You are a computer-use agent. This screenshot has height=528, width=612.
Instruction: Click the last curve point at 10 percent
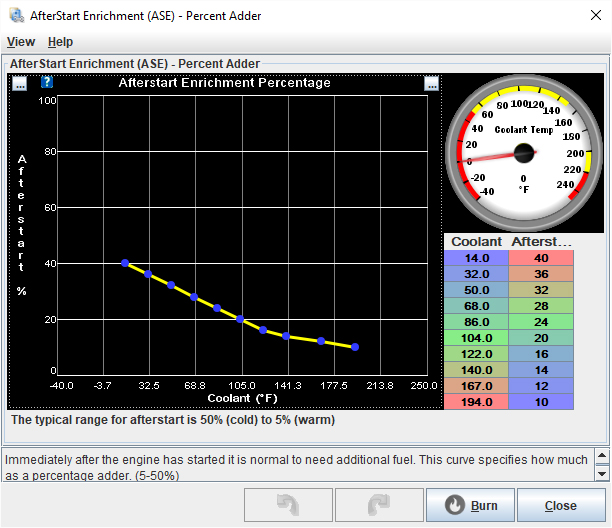[x=355, y=347]
